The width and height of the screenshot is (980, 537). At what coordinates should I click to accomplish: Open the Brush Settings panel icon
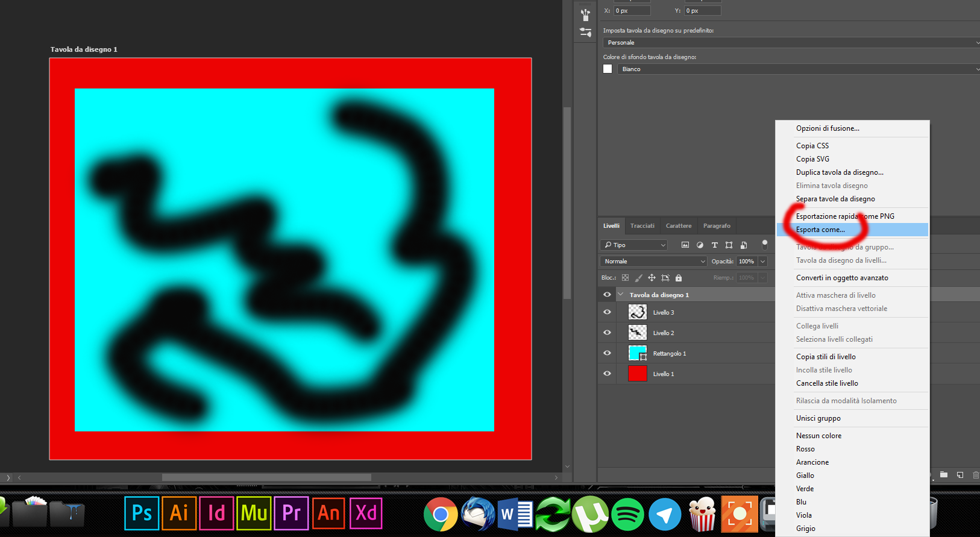585,33
